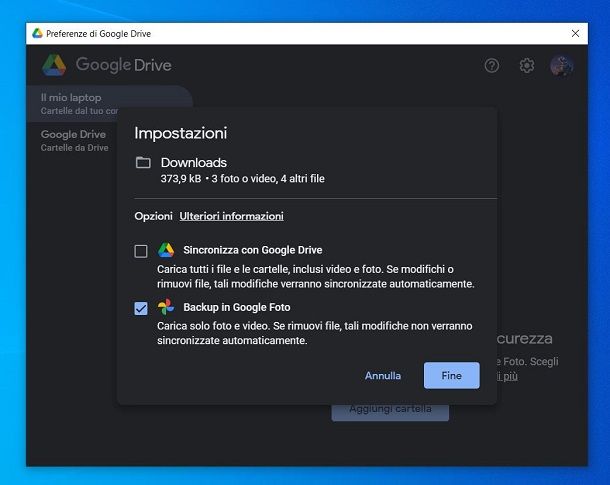Image resolution: width=610 pixels, height=485 pixels.
Task: Select the Google Drive sidebar tab
Action: [74, 140]
